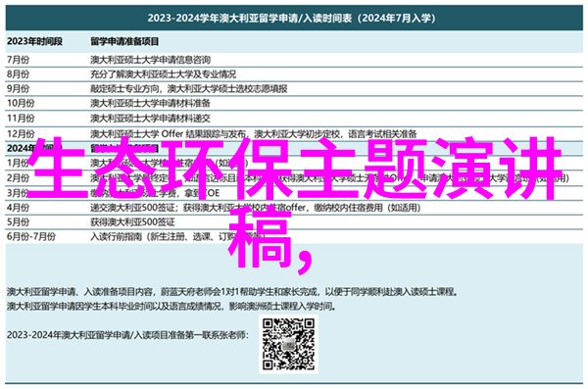588x389 pixels.
Task: Select the 12月份 entry mentioning "Offer 结果跟踪与发布"
Action: (x=254, y=133)
